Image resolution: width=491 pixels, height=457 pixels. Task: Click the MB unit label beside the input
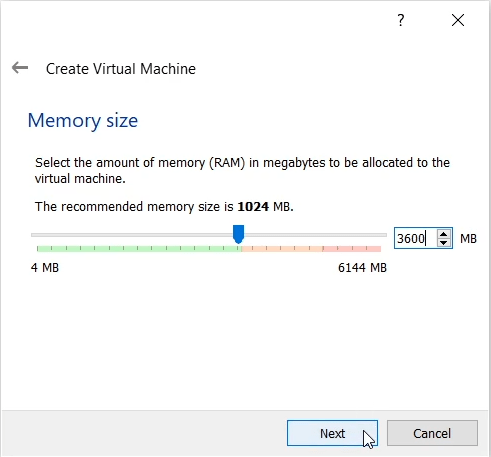[468, 239]
